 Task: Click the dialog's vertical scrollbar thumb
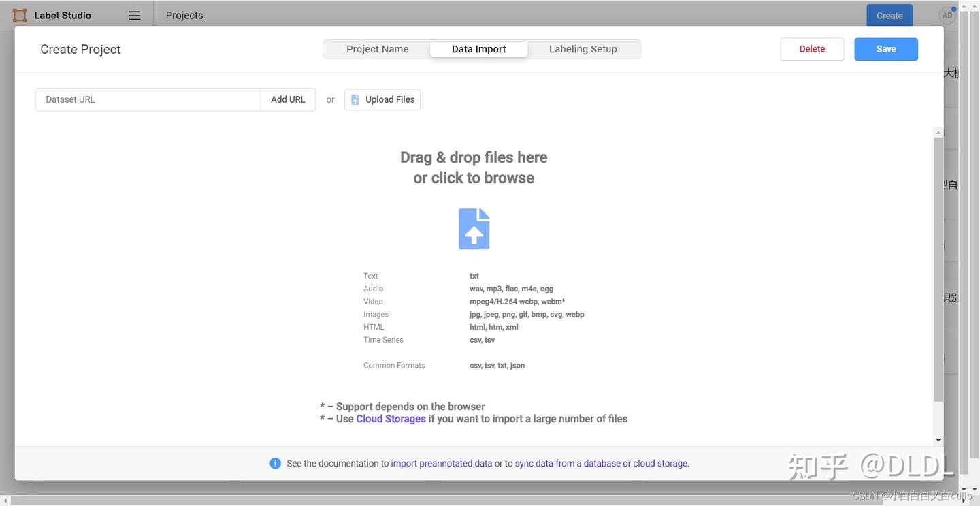coord(938,269)
